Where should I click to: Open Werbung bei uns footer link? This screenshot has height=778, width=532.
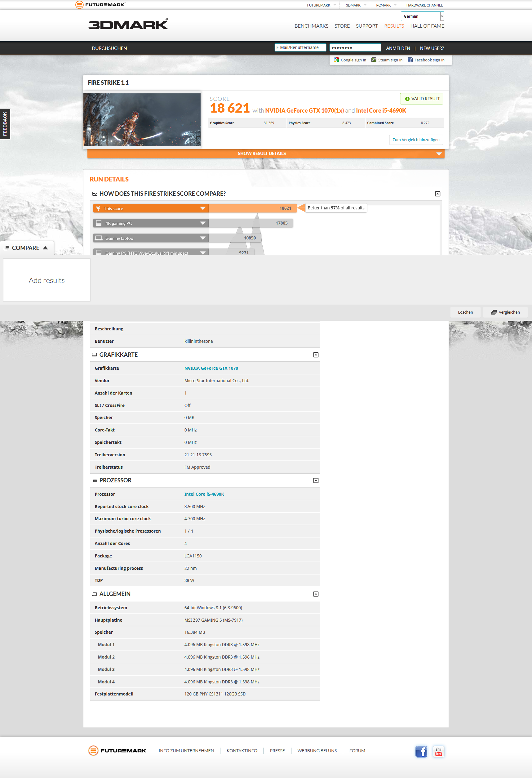[x=317, y=751]
